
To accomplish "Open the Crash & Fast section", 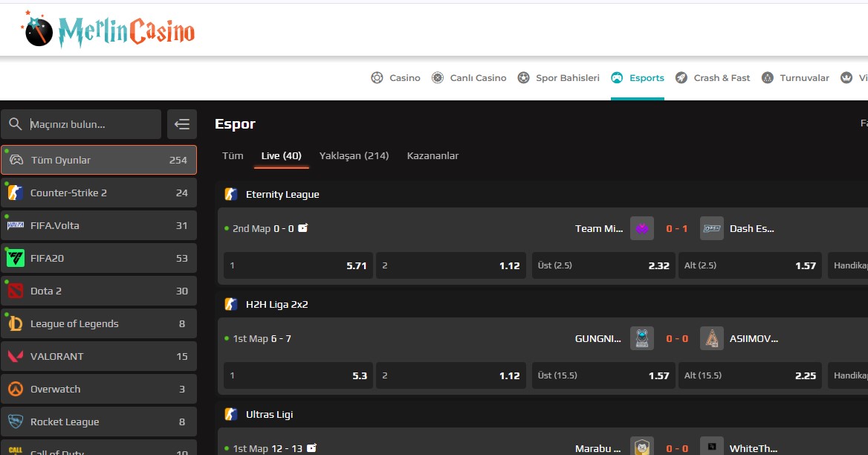I will click(x=713, y=78).
